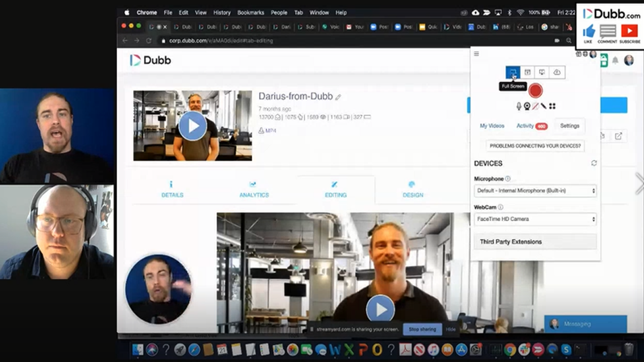Play the Darius-from-Dubb thumbnail video
The width and height of the screenshot is (644, 362).
pyautogui.click(x=193, y=126)
